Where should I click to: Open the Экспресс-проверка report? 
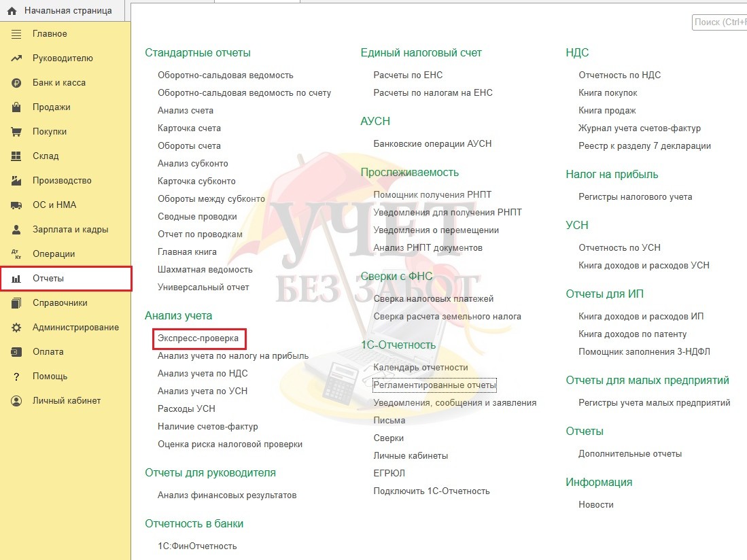[x=198, y=338]
